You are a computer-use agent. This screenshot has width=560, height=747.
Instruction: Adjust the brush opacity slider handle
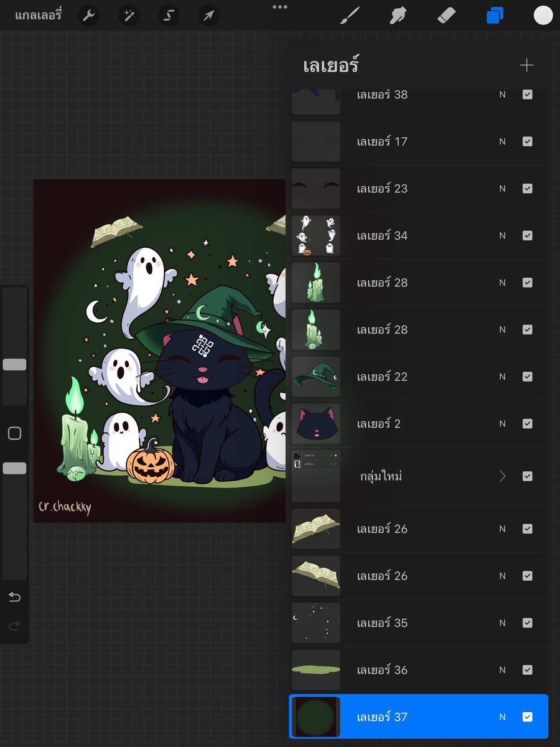pos(14,468)
